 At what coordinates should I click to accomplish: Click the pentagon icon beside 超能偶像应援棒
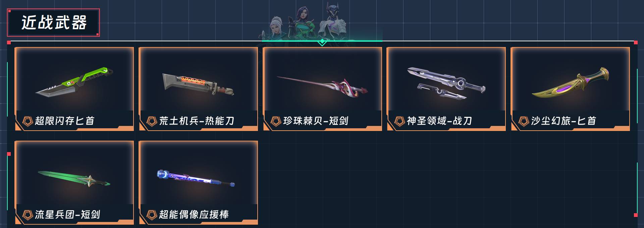click(x=152, y=215)
